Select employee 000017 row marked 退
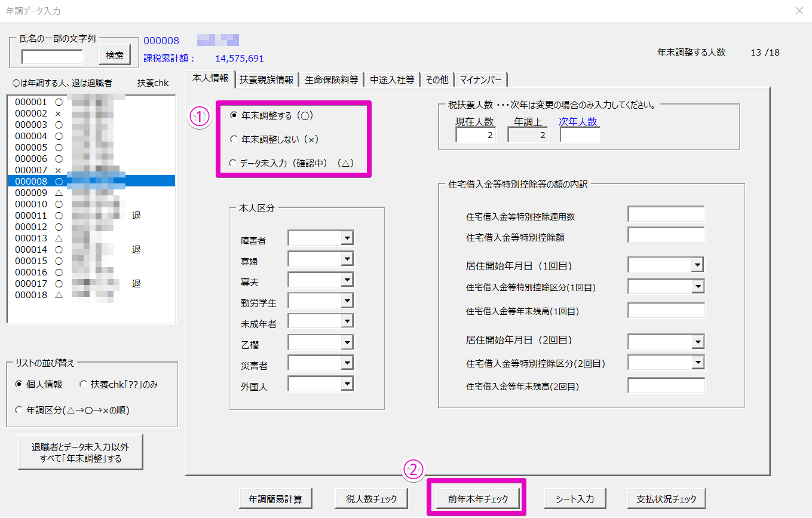Image resolution: width=812 pixels, height=518 pixels. pyautogui.click(x=91, y=284)
